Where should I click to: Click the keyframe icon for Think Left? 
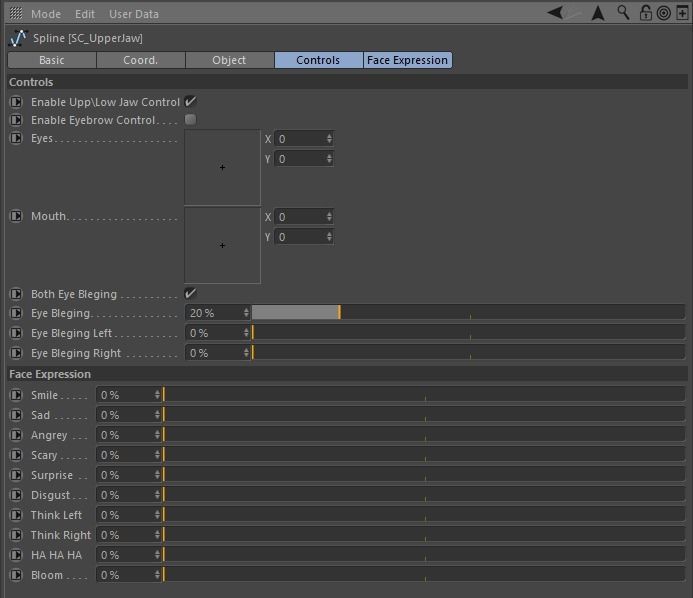pos(16,515)
